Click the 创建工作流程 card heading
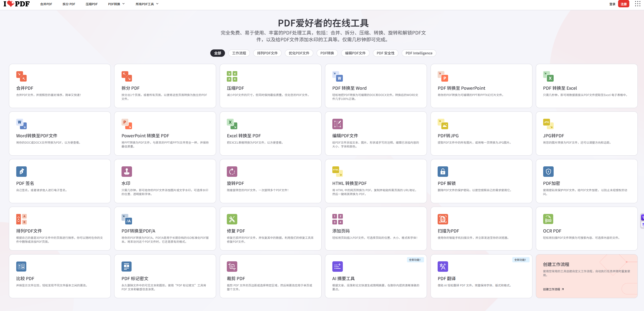 tap(556, 264)
